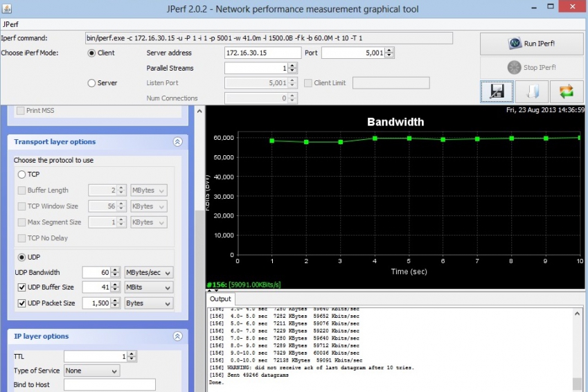The width and height of the screenshot is (588, 392).
Task: Open the TCP Window Size KBytes dropdown
Action: [148, 206]
